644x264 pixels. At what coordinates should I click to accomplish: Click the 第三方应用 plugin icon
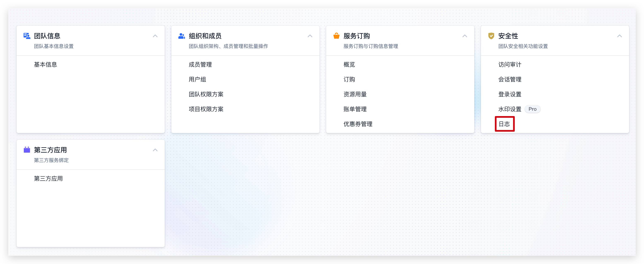coord(27,150)
